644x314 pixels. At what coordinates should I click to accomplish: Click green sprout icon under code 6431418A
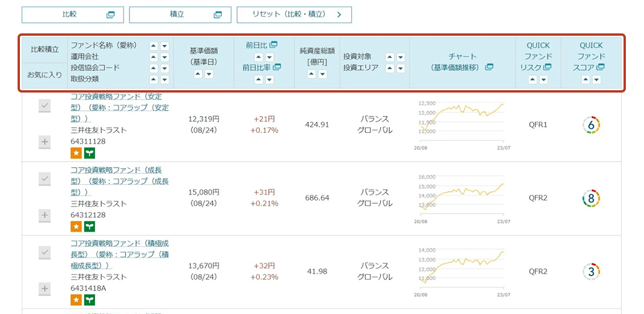click(x=90, y=300)
